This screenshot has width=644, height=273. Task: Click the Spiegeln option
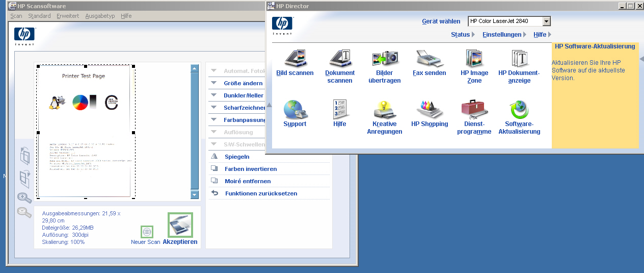[x=237, y=157]
